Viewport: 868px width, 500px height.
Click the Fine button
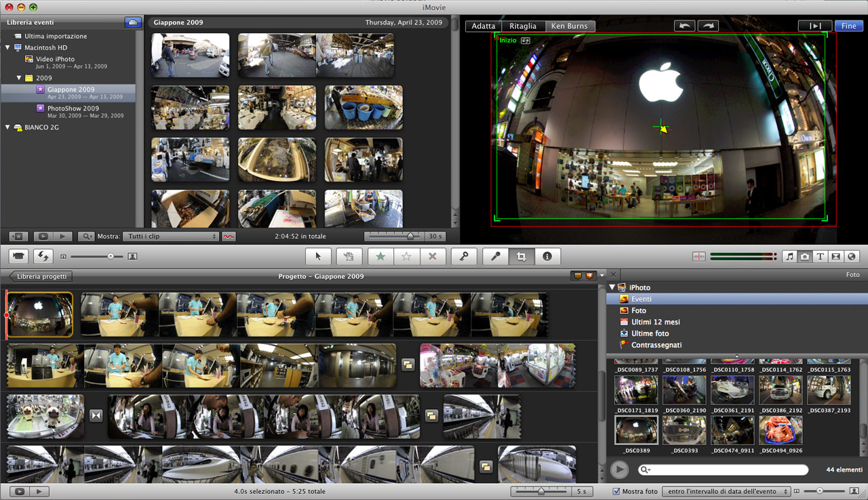coord(849,26)
